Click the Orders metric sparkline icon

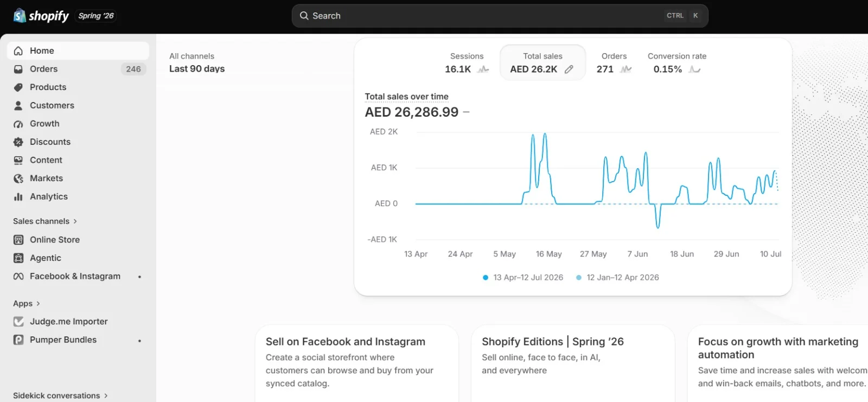click(x=626, y=69)
